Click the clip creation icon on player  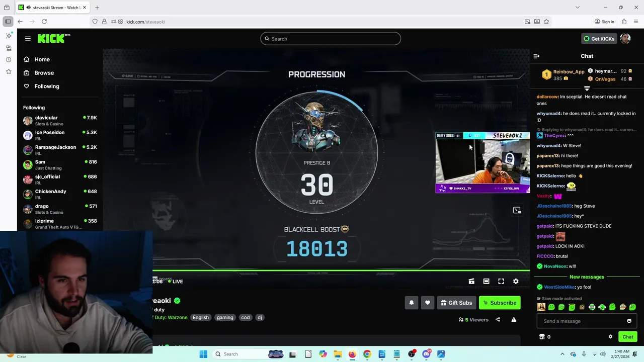(x=471, y=282)
